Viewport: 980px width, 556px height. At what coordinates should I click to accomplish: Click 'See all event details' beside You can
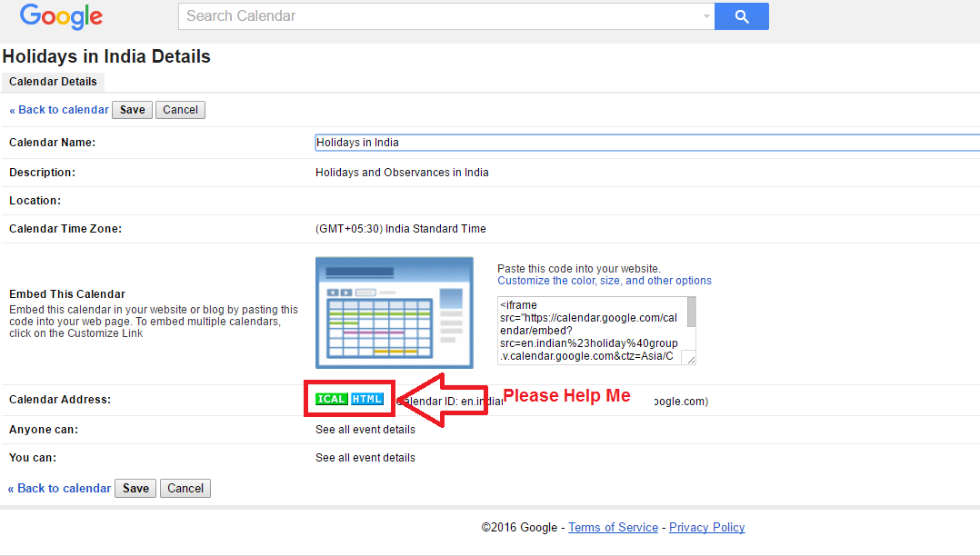pyautogui.click(x=365, y=458)
